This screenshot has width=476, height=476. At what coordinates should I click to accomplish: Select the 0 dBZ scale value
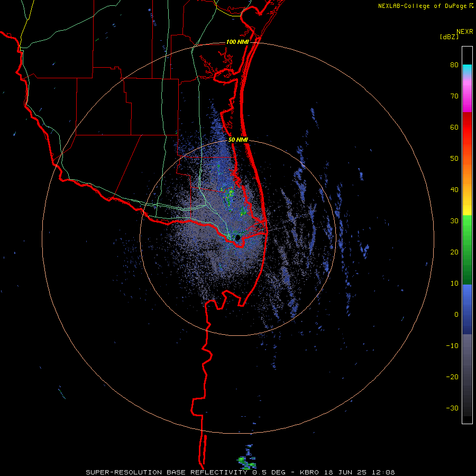456,315
